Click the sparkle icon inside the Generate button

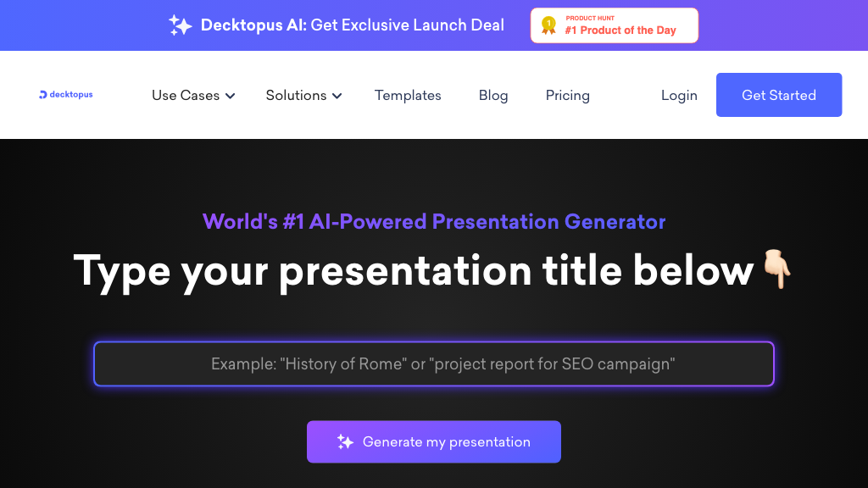345,441
